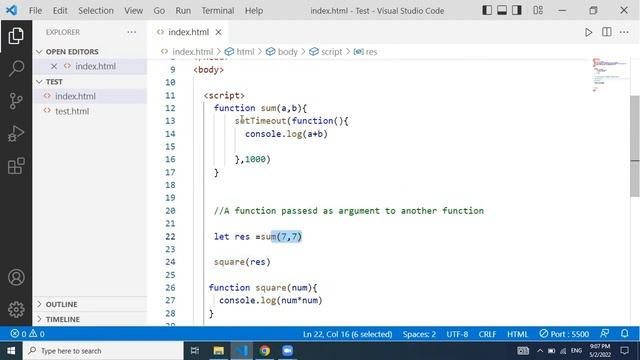The width and height of the screenshot is (640, 360).
Task: Open Windows Action Center notifications icon
Action: coord(624,351)
